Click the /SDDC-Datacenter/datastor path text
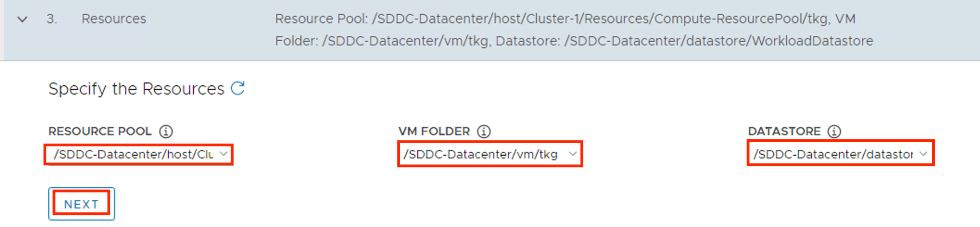 point(833,154)
